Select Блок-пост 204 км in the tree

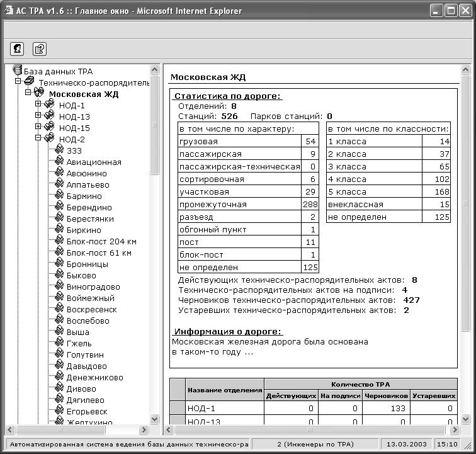(101, 242)
